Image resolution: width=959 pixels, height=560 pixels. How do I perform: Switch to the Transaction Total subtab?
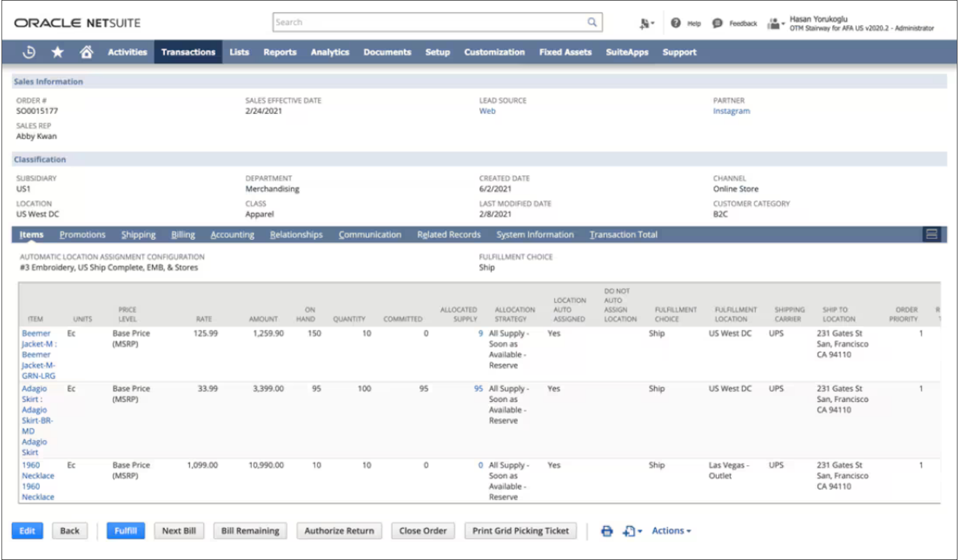click(x=623, y=234)
